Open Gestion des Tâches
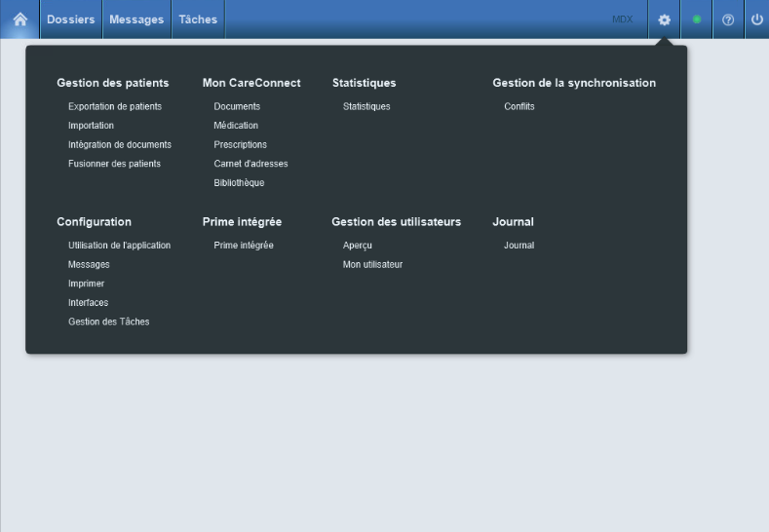The image size is (769, 532). pyautogui.click(x=109, y=322)
